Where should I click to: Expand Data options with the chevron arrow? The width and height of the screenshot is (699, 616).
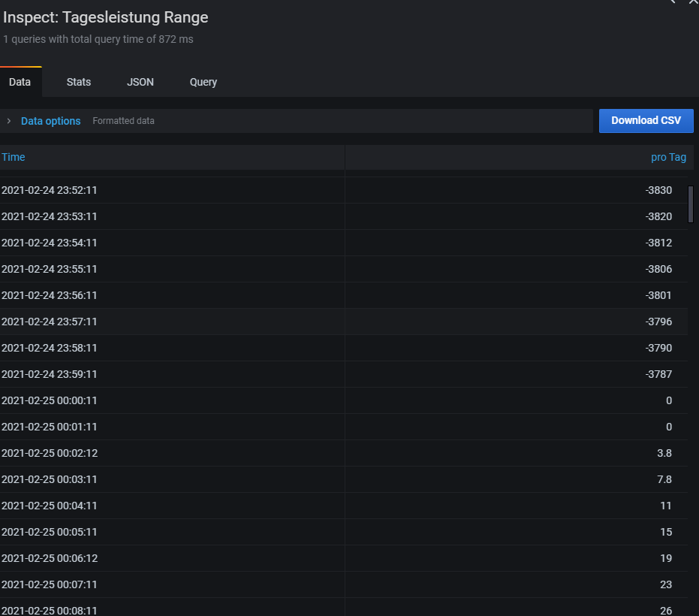(x=9, y=121)
